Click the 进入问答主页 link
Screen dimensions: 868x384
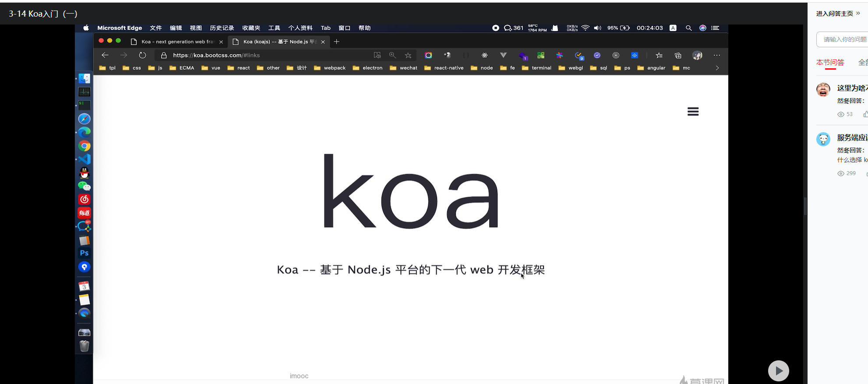tap(838, 14)
